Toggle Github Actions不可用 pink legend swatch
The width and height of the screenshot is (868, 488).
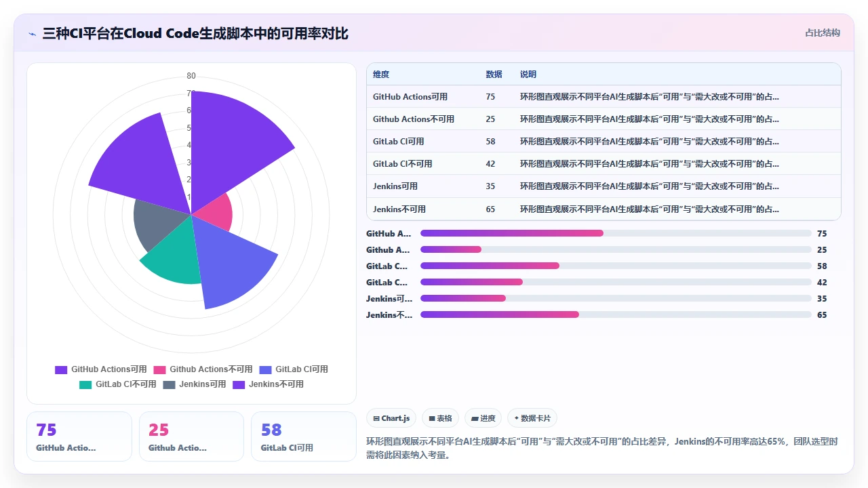coord(159,370)
